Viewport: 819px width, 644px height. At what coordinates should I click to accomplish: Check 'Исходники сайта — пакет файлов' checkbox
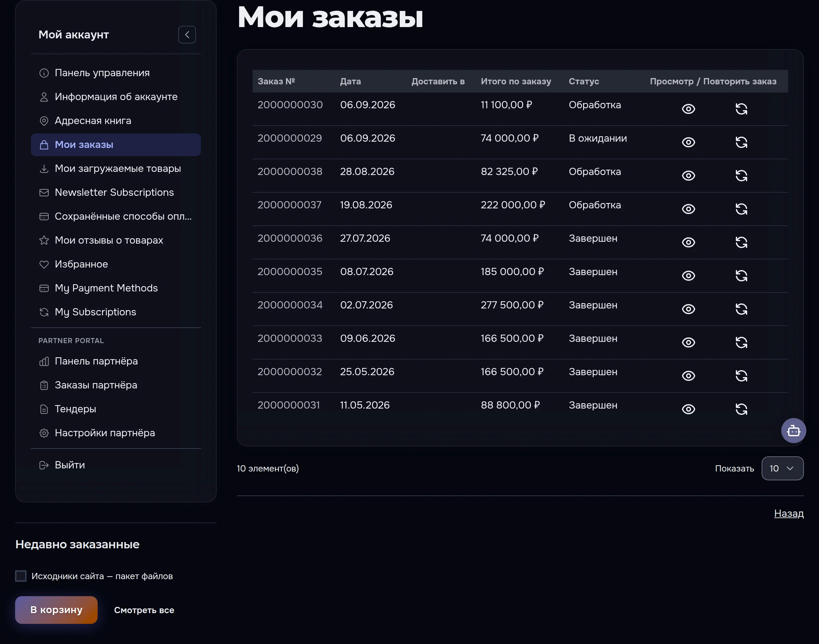21,576
